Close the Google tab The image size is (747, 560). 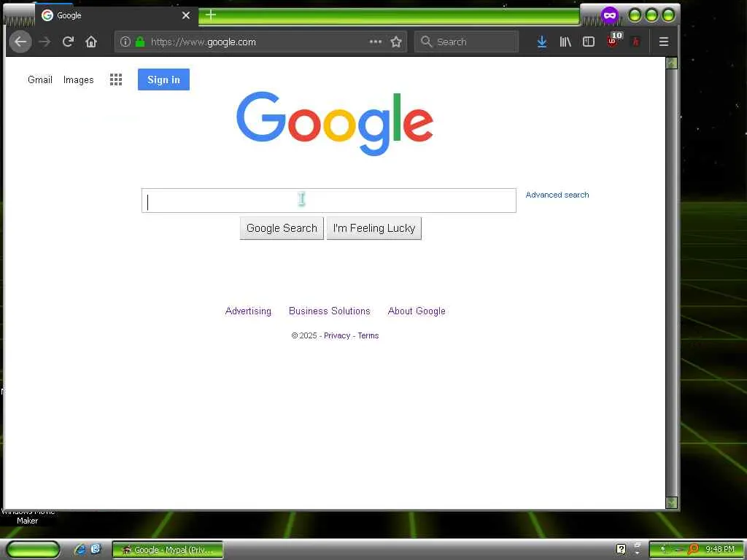click(x=186, y=15)
